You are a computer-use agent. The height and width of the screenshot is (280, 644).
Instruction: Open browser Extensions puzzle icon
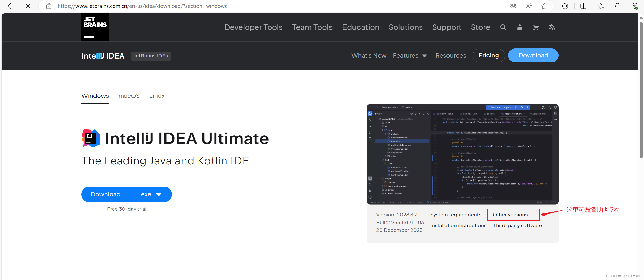565,6
